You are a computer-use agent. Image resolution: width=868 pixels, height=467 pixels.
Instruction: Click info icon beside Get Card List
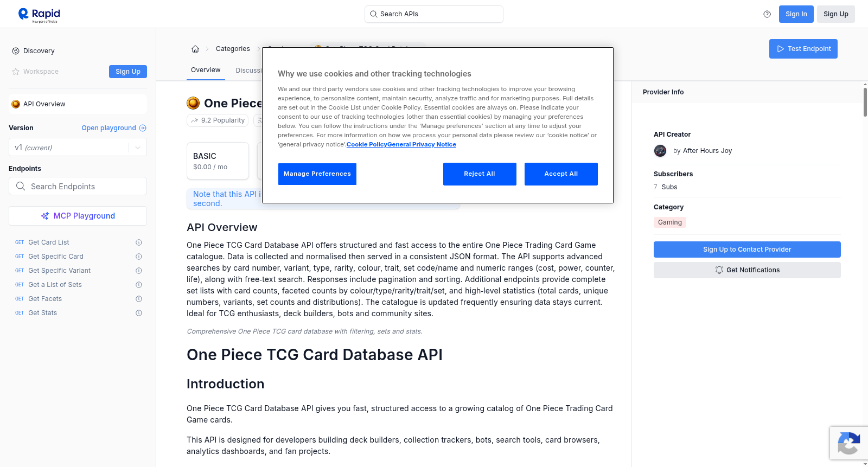pyautogui.click(x=139, y=242)
